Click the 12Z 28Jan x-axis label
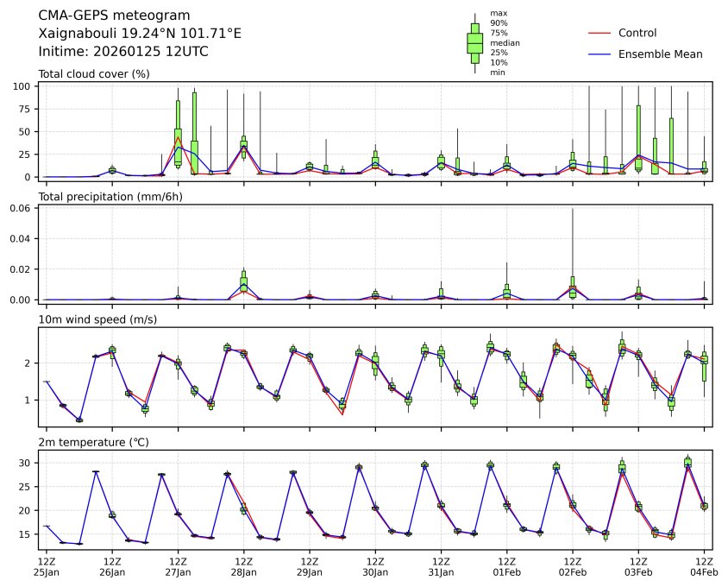 [x=244, y=566]
